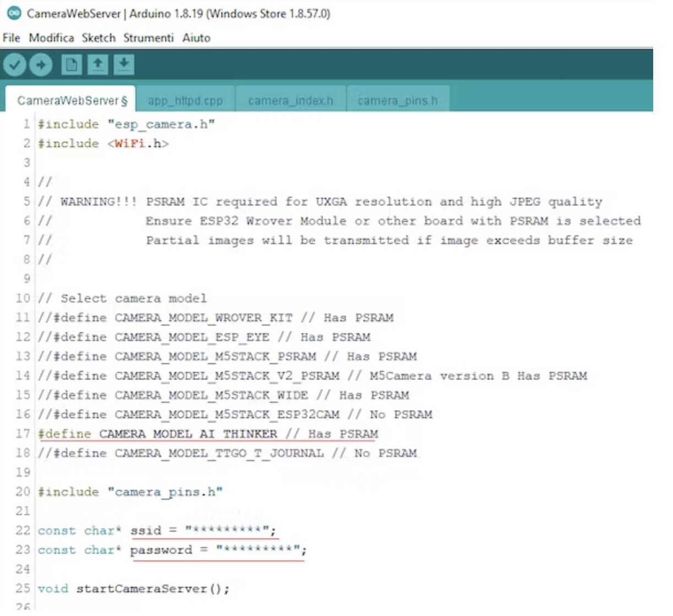Open the Sketch menu

pos(99,38)
